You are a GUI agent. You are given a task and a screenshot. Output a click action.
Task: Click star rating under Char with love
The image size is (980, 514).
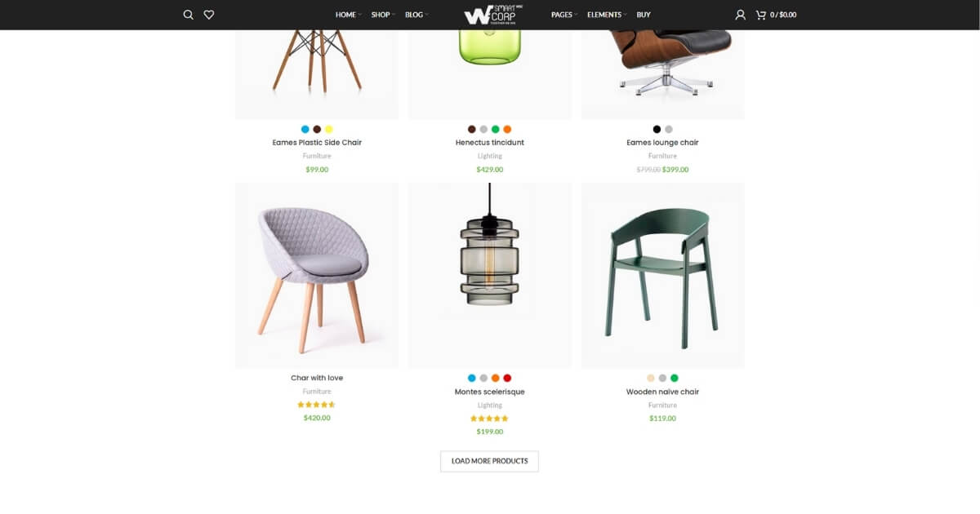(317, 405)
